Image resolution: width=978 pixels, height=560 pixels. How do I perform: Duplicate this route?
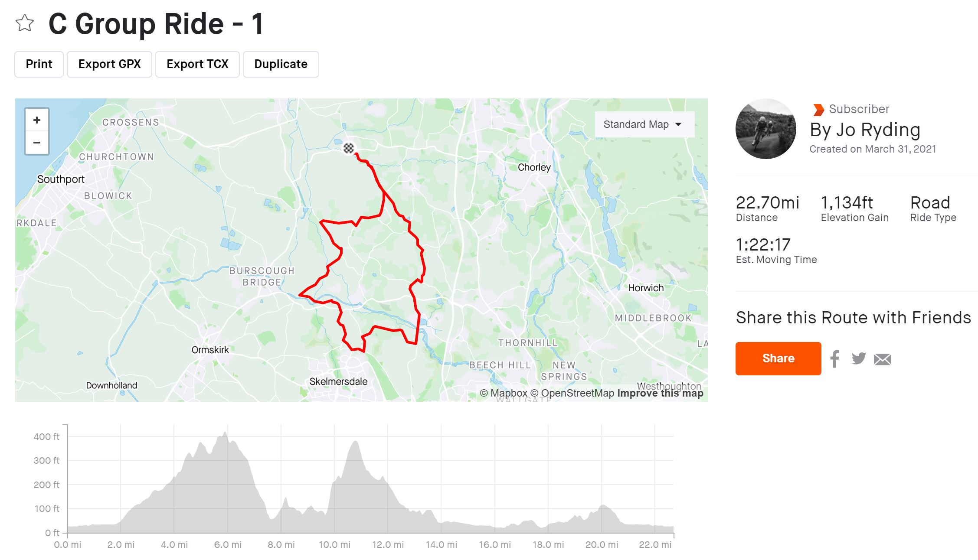(x=281, y=64)
